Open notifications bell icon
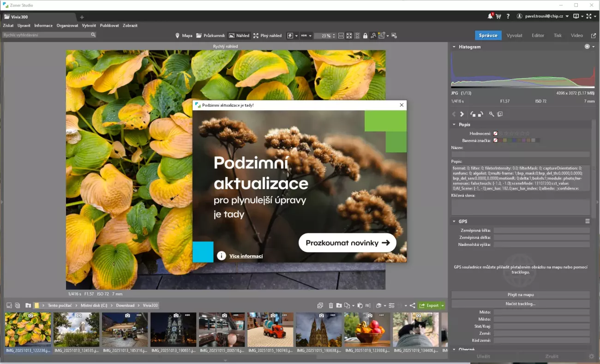 [490, 16]
